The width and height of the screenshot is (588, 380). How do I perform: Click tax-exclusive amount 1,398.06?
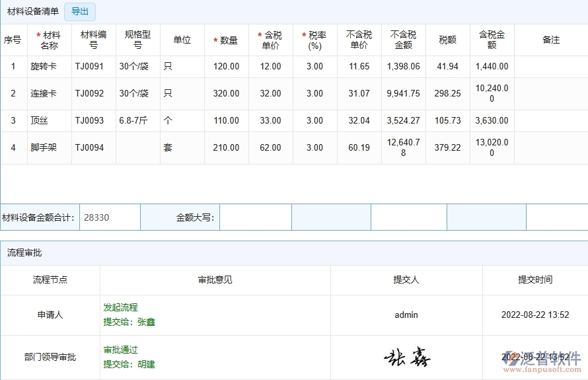point(403,66)
